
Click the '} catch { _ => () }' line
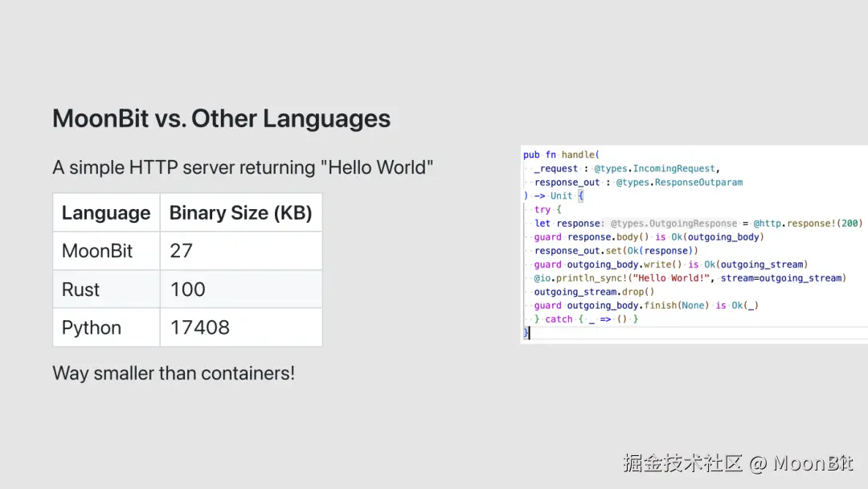click(x=586, y=319)
